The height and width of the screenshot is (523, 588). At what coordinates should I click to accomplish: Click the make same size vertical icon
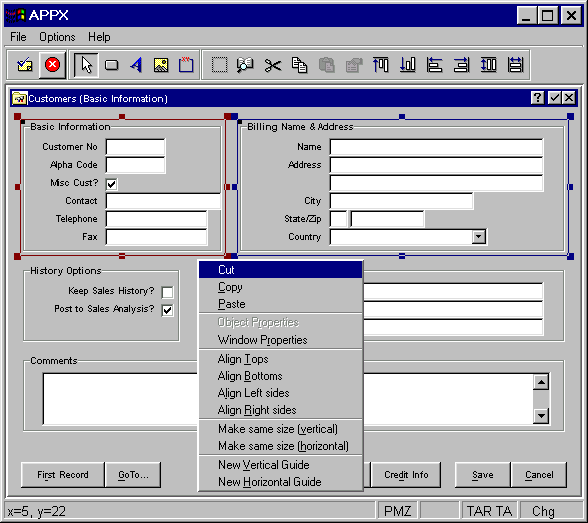point(489,65)
